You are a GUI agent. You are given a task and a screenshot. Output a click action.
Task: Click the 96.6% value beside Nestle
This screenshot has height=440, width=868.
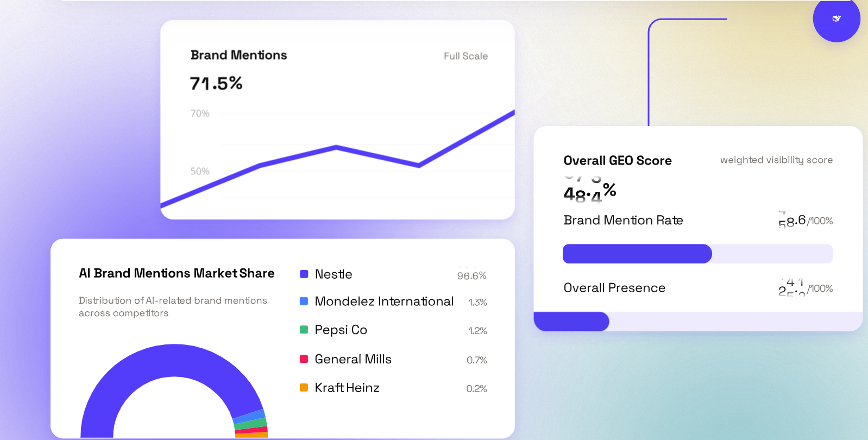tap(471, 275)
